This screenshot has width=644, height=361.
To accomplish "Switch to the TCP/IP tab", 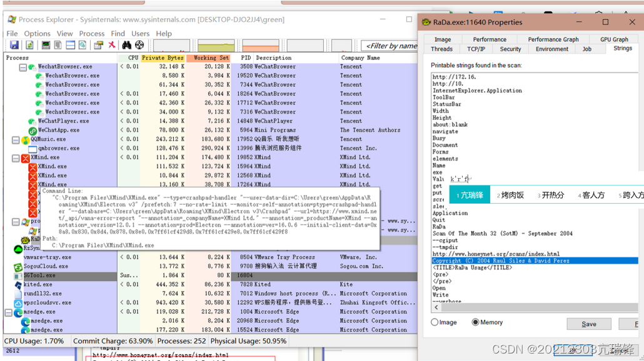I will click(x=476, y=49).
